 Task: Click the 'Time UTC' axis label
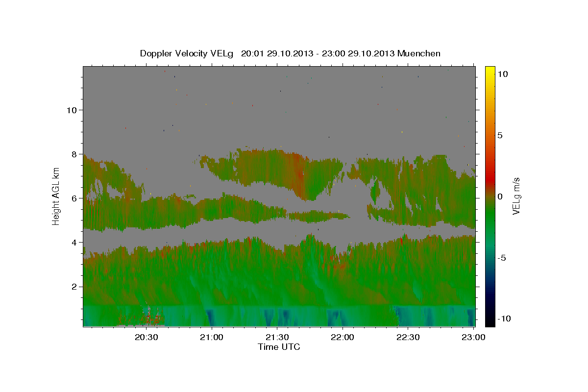(x=279, y=347)
